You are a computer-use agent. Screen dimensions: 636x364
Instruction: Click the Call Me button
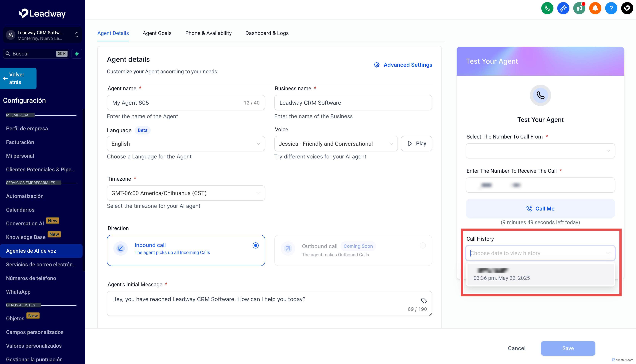pyautogui.click(x=540, y=208)
